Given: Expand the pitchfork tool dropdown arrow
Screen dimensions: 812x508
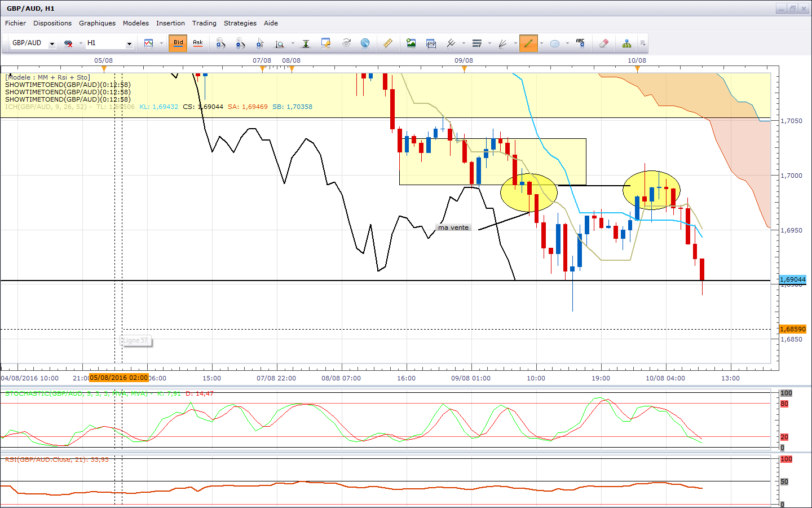Looking at the screenshot, I should pyautogui.click(x=464, y=43).
